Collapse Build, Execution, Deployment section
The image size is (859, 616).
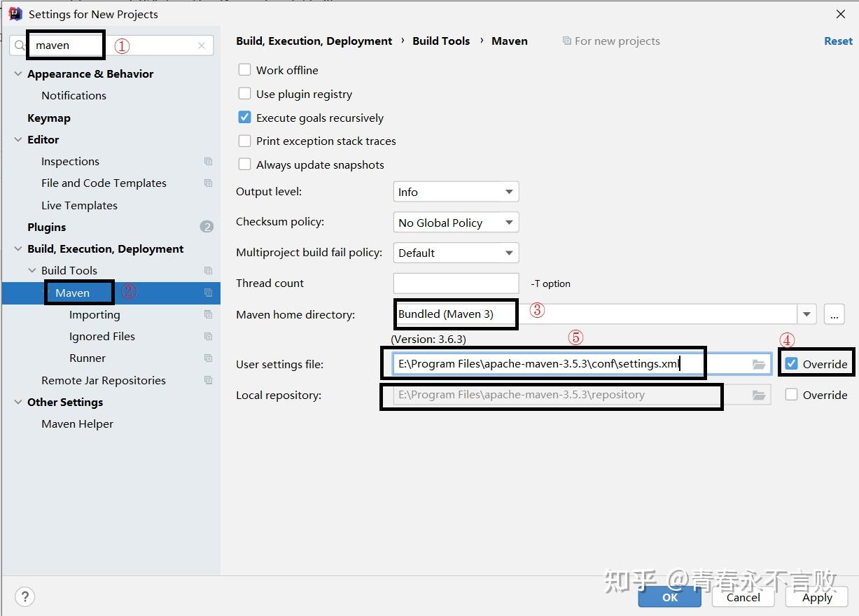(x=18, y=248)
